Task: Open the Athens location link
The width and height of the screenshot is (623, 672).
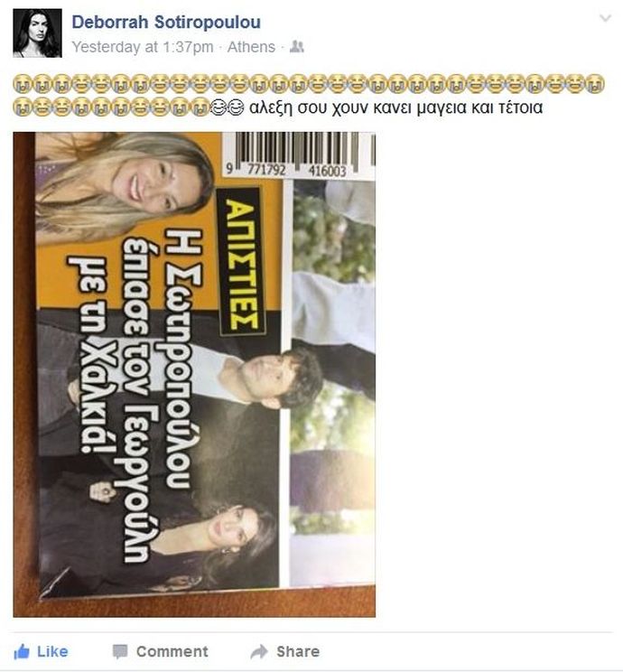Action: 251,47
